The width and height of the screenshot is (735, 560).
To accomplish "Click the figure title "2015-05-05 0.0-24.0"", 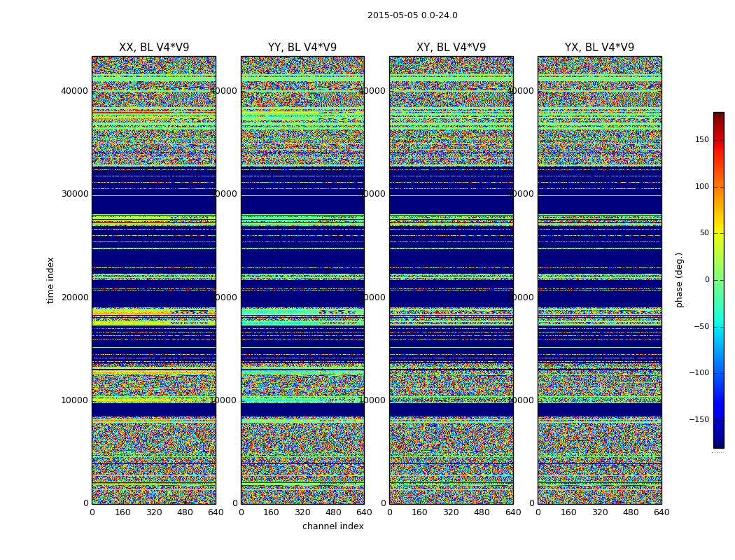I will coord(412,15).
